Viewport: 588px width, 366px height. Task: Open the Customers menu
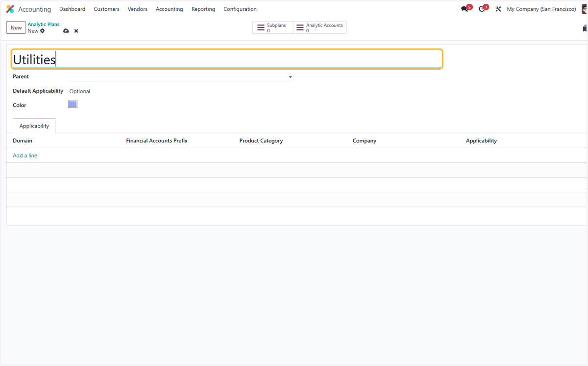pyautogui.click(x=106, y=9)
